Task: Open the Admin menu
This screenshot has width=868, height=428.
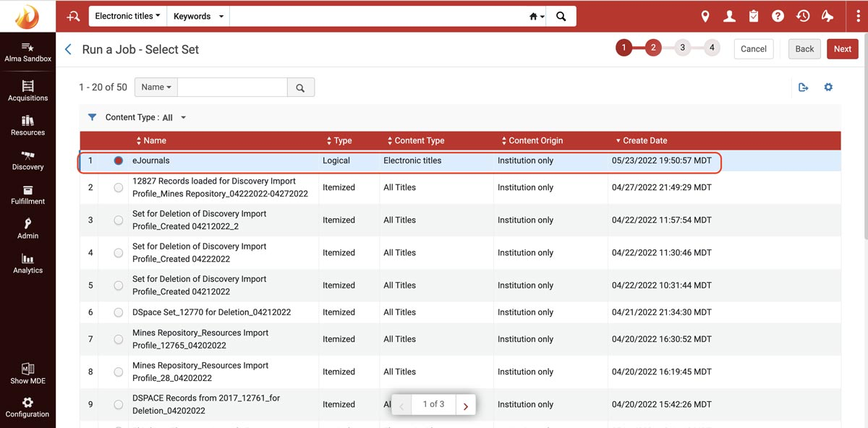Action: click(27, 229)
